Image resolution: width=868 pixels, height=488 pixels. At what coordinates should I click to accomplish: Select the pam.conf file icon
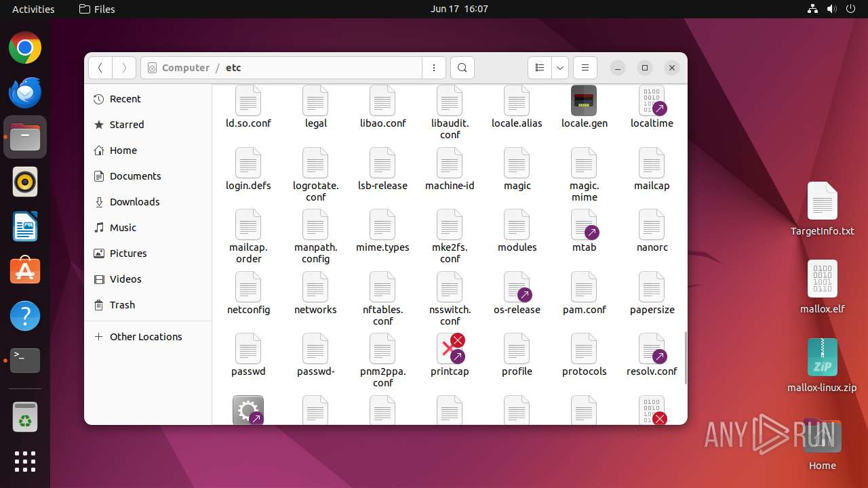pyautogui.click(x=584, y=287)
